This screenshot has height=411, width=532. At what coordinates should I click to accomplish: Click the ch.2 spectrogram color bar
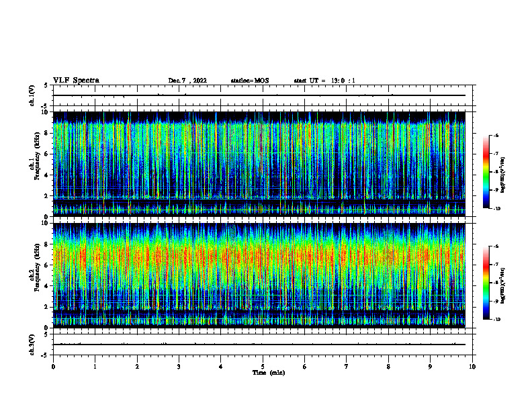coord(486,283)
